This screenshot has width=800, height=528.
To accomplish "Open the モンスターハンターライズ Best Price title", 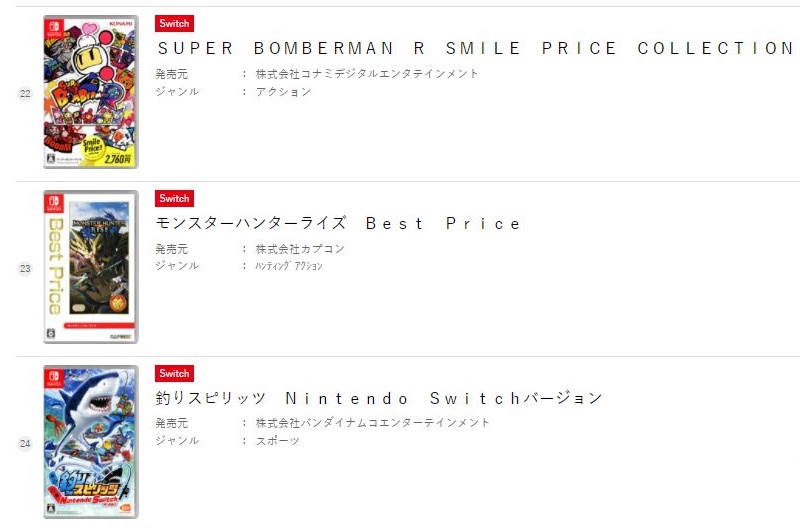I will pos(338,223).
